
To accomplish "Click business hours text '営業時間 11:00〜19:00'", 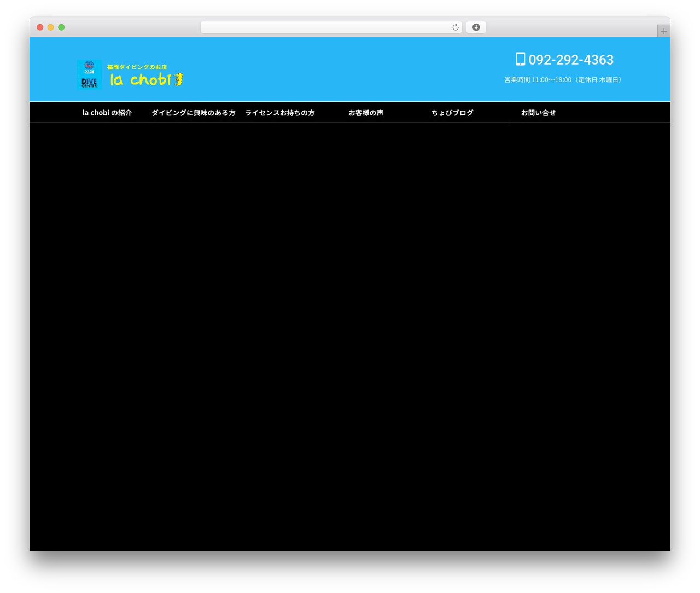I will tap(538, 80).
